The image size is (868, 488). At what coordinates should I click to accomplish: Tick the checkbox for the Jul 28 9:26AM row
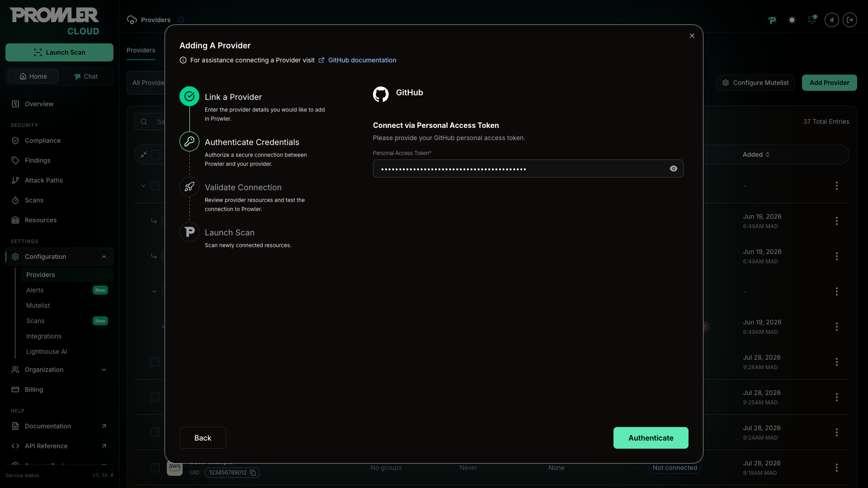155,362
